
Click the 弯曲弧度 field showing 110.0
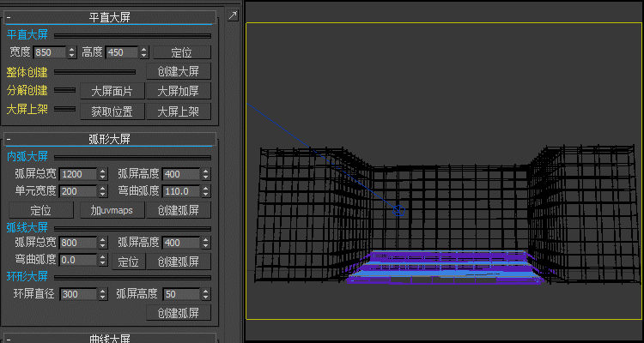pos(181,191)
